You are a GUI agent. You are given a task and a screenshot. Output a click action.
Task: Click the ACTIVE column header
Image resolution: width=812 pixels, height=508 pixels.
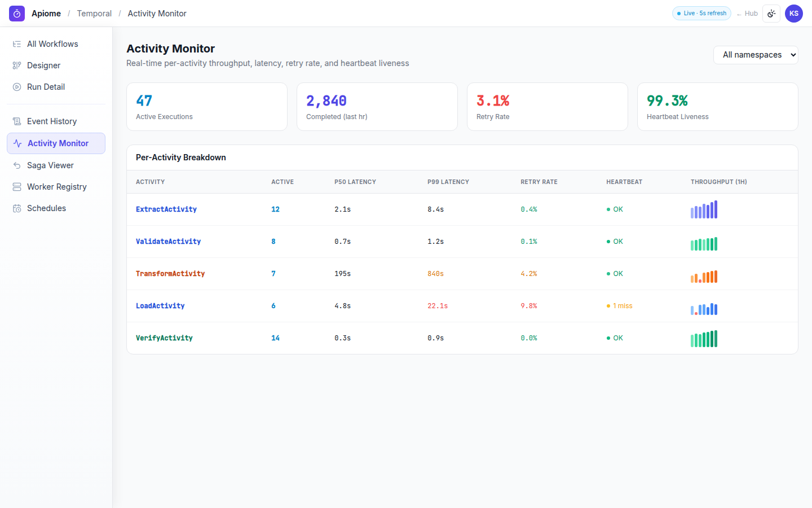pos(283,182)
